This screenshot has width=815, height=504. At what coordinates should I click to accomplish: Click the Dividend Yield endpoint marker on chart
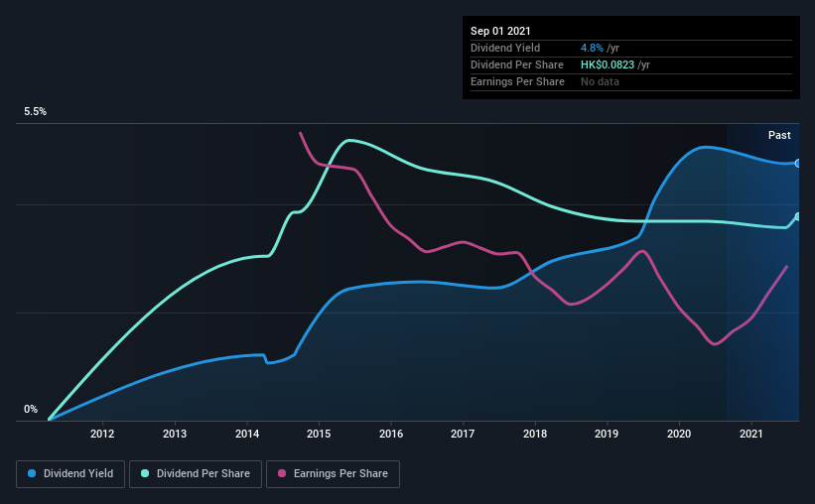point(797,163)
